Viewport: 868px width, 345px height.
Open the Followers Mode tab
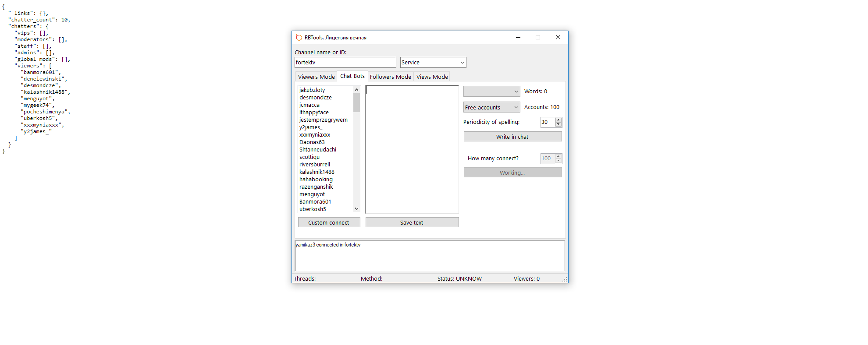390,77
